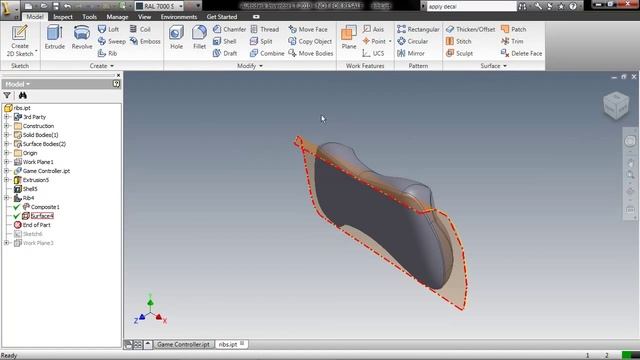This screenshot has width=640, height=360.
Task: Select Surface4 in the browser
Action: [x=42, y=216]
